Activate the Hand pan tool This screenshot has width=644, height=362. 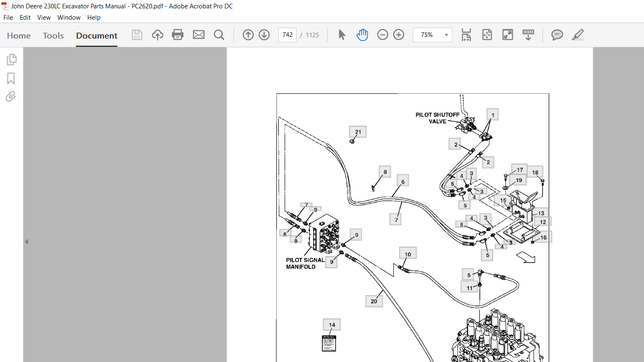tap(362, 35)
